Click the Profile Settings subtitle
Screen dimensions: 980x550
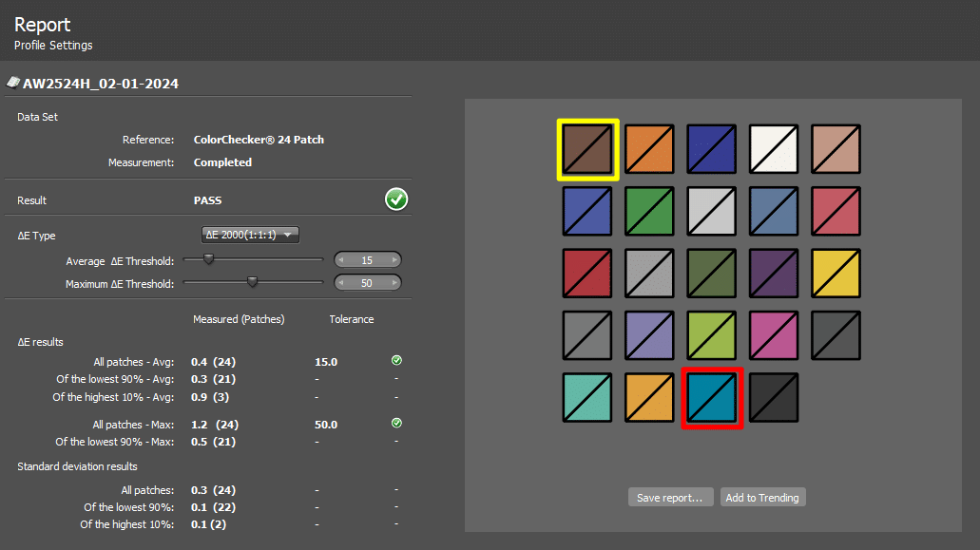point(53,45)
